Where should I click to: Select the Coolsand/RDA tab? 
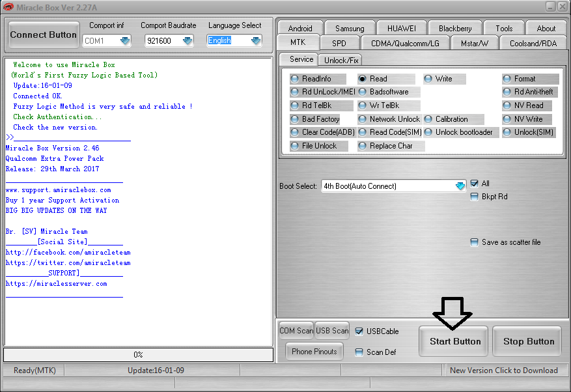tap(533, 44)
